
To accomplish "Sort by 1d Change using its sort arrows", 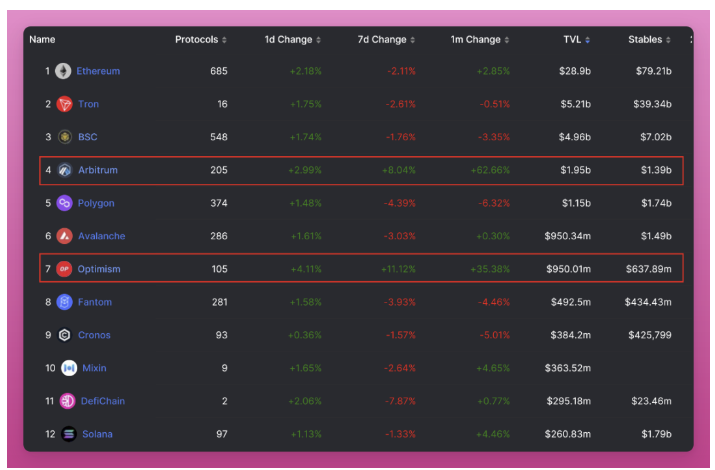I will (x=318, y=40).
